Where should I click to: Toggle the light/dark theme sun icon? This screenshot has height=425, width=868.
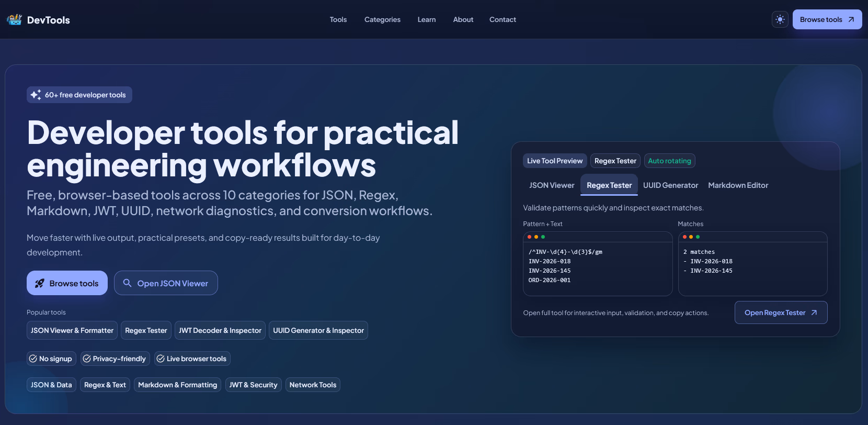pos(780,20)
